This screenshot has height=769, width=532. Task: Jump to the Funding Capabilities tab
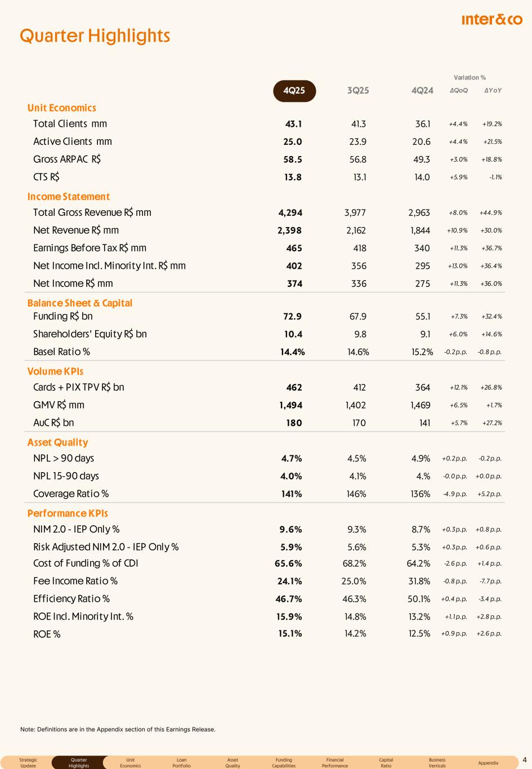click(x=284, y=763)
